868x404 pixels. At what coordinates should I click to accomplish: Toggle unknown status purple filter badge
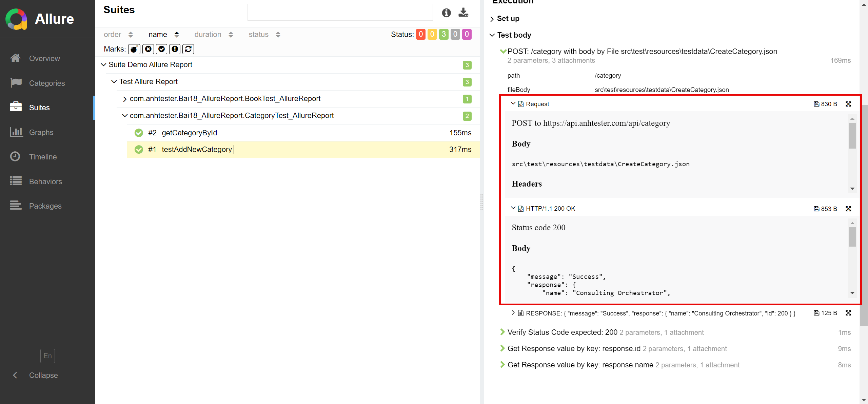[x=467, y=34]
